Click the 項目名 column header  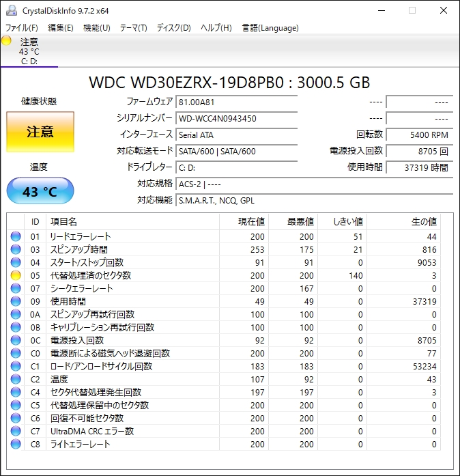click(x=132, y=221)
